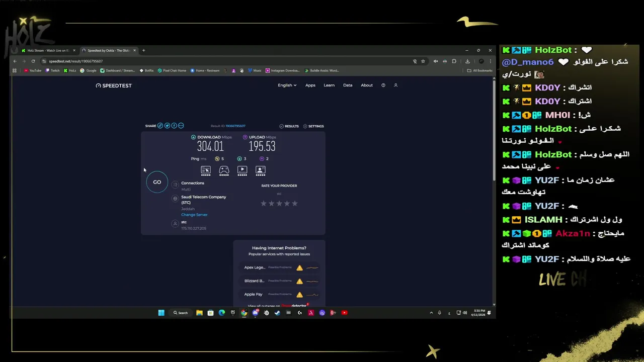Start test with GO button
Viewport: 644px width, 362px height.
pos(157,182)
